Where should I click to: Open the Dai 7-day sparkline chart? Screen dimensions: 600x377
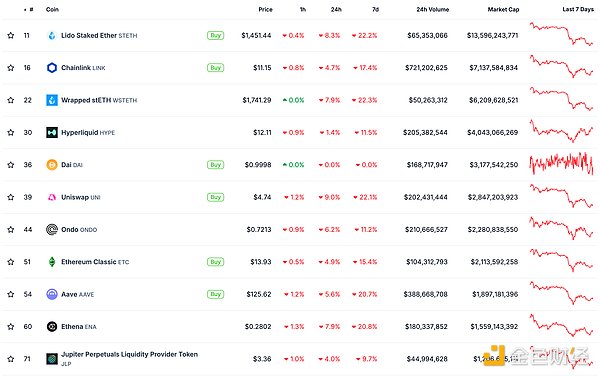561,163
